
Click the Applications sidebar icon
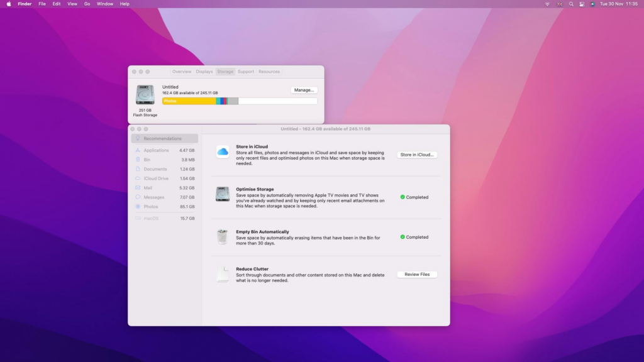(x=138, y=150)
